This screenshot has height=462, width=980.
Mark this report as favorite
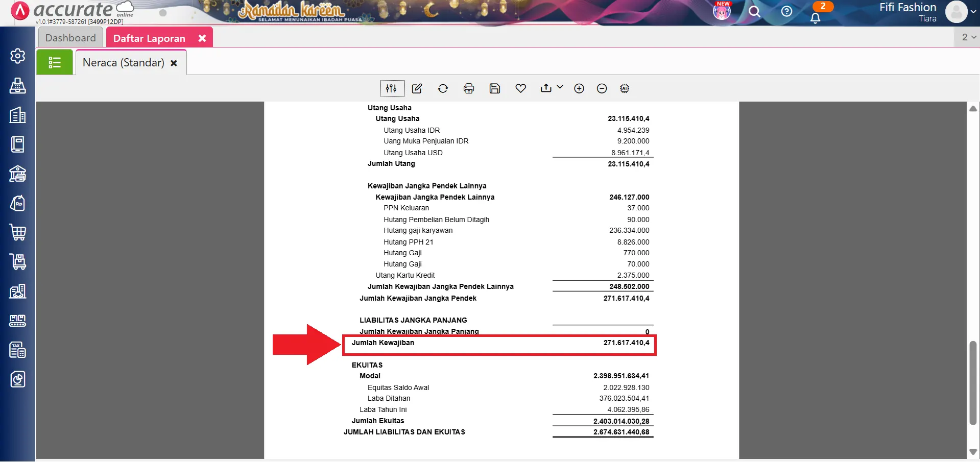point(520,88)
